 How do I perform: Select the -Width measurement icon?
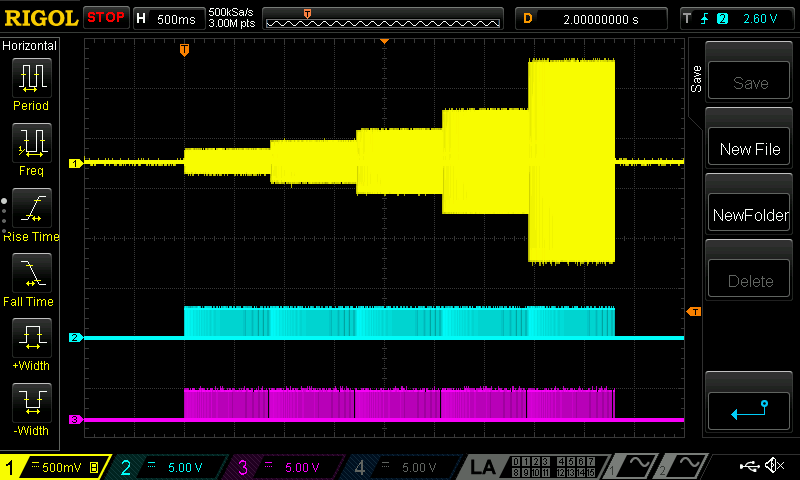[x=32, y=402]
